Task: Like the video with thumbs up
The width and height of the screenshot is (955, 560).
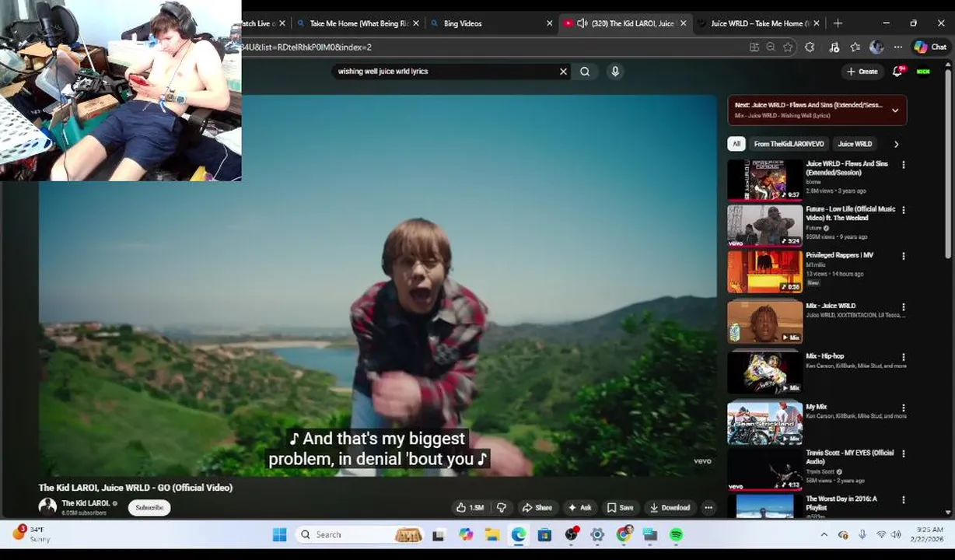Action: click(x=470, y=508)
